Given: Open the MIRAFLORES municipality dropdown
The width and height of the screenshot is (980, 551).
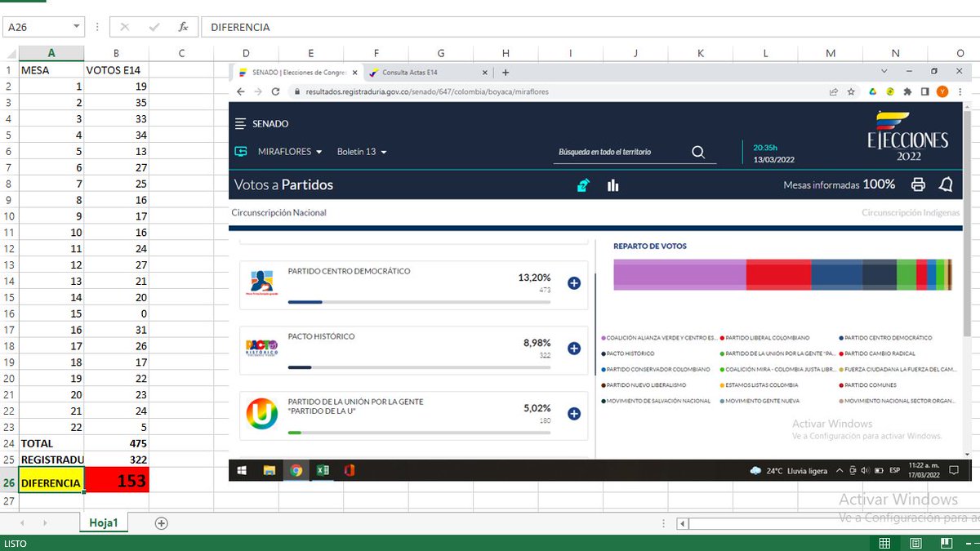Looking at the screenshot, I should (x=290, y=152).
